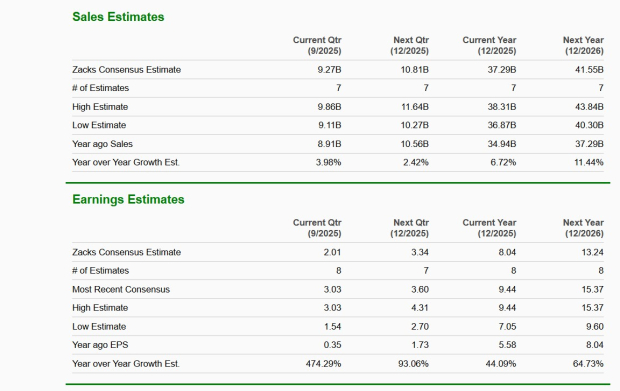Select 3.60 in Most Recent Consensus row

420,289
